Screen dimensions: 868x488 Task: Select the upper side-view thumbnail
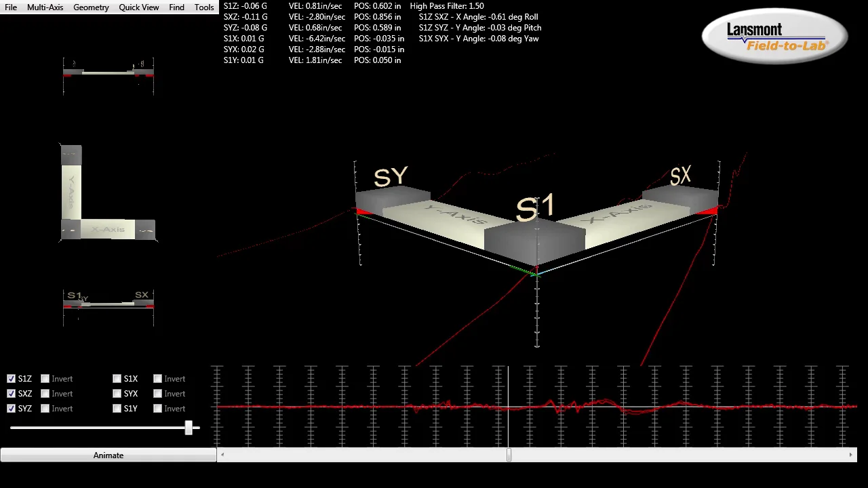[108, 76]
